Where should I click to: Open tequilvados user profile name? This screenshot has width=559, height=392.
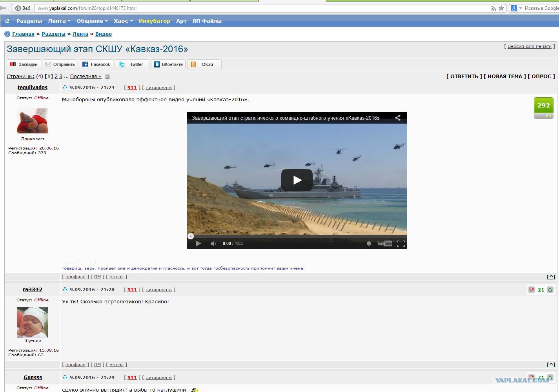pos(33,88)
